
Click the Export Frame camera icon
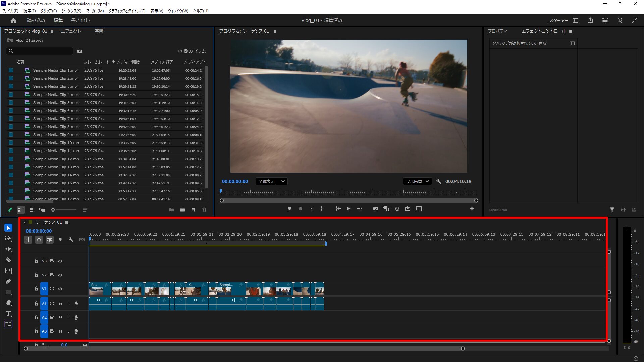375,209
